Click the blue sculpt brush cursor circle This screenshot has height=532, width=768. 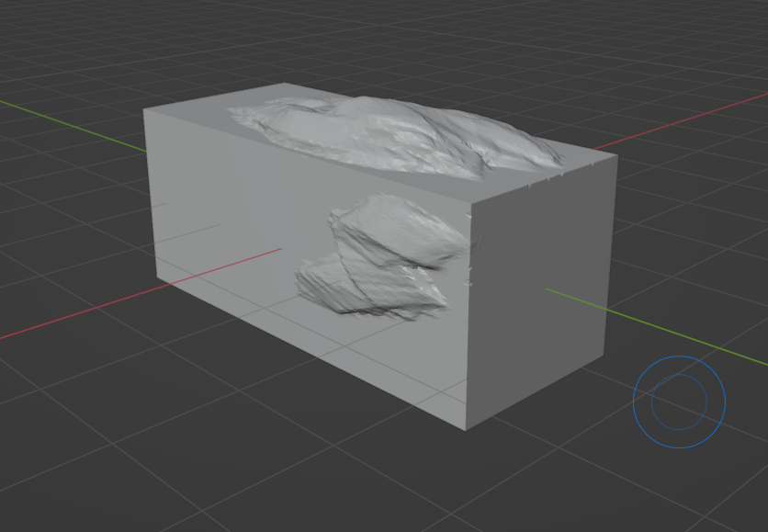[679, 402]
